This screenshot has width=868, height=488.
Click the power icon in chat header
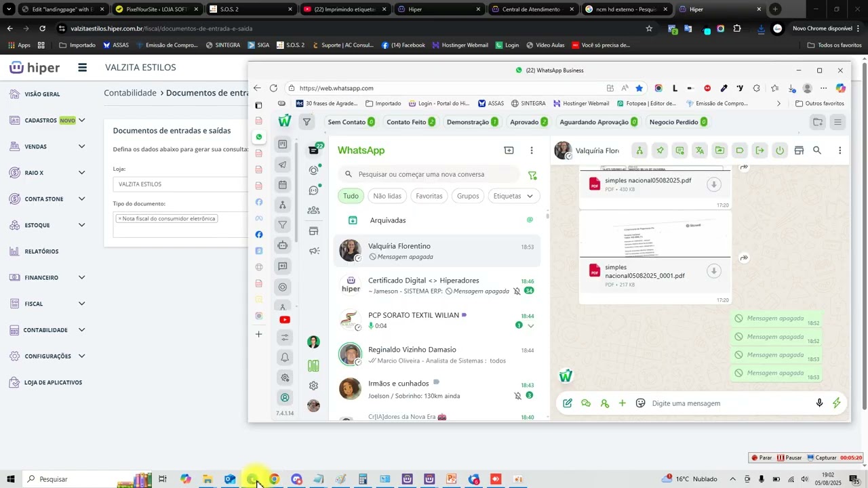(780, 150)
